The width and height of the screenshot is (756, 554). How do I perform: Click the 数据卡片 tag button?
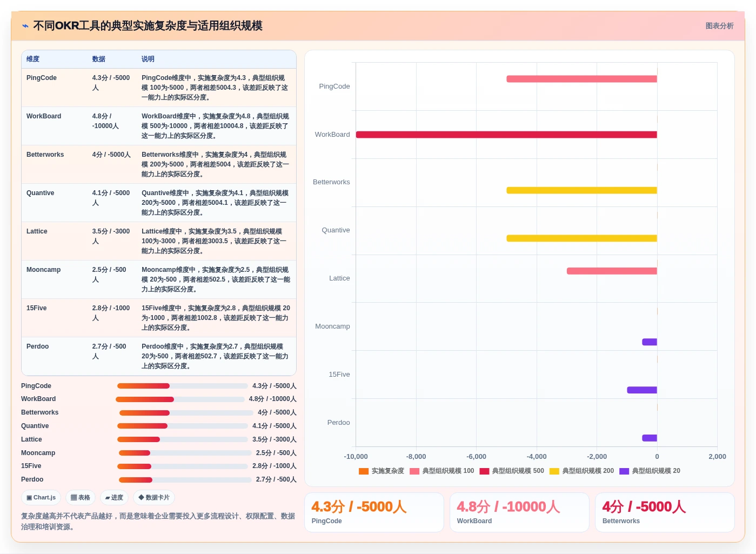(x=154, y=498)
